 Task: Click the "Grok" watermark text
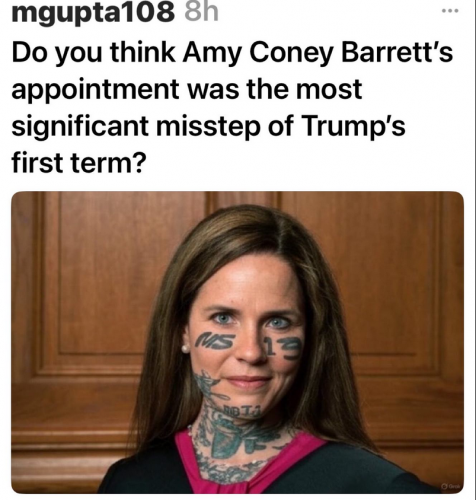tap(454, 486)
